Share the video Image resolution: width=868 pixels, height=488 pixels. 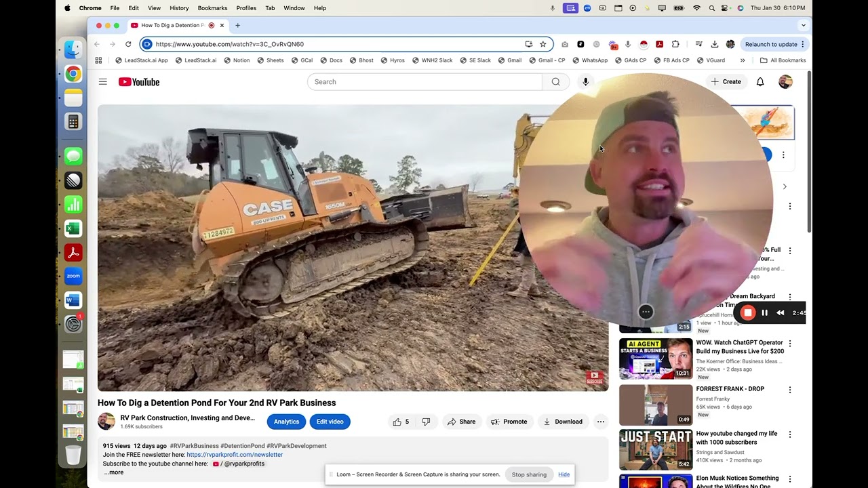(461, 422)
